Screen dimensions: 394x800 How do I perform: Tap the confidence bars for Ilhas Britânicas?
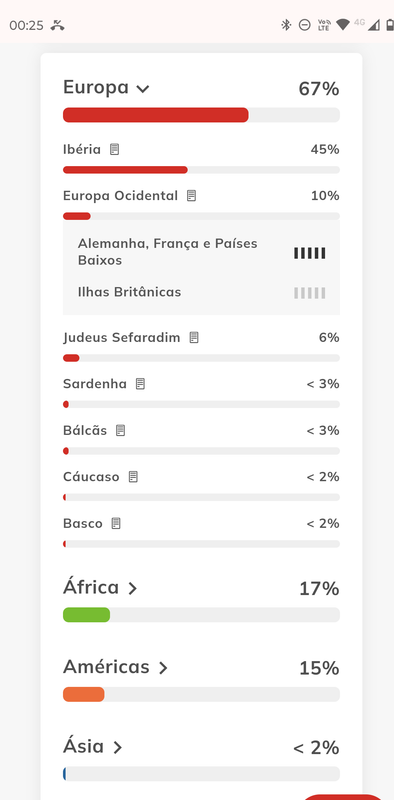pyautogui.click(x=309, y=293)
